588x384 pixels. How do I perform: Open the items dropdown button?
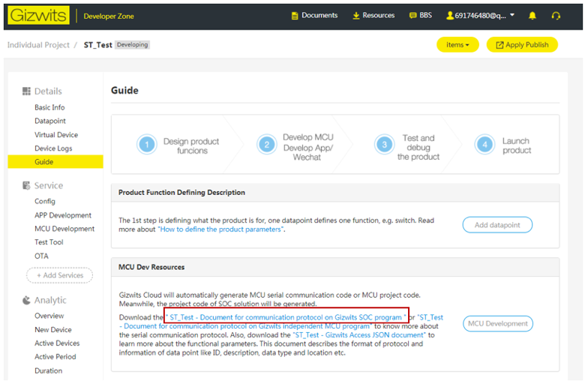(457, 45)
